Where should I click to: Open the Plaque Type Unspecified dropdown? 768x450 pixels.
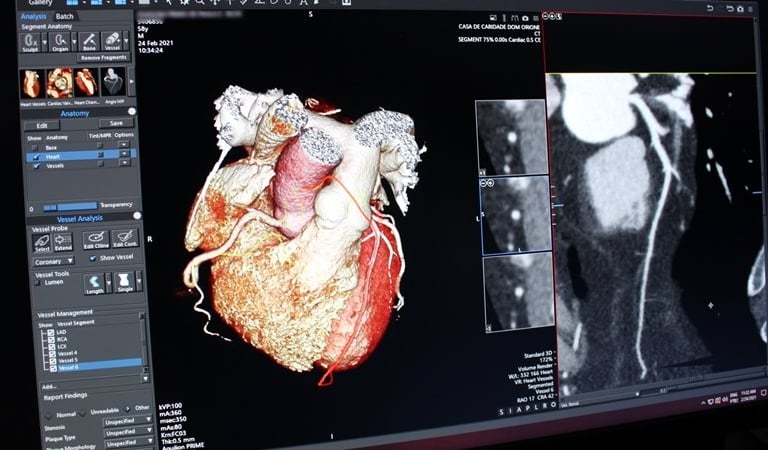(129, 433)
